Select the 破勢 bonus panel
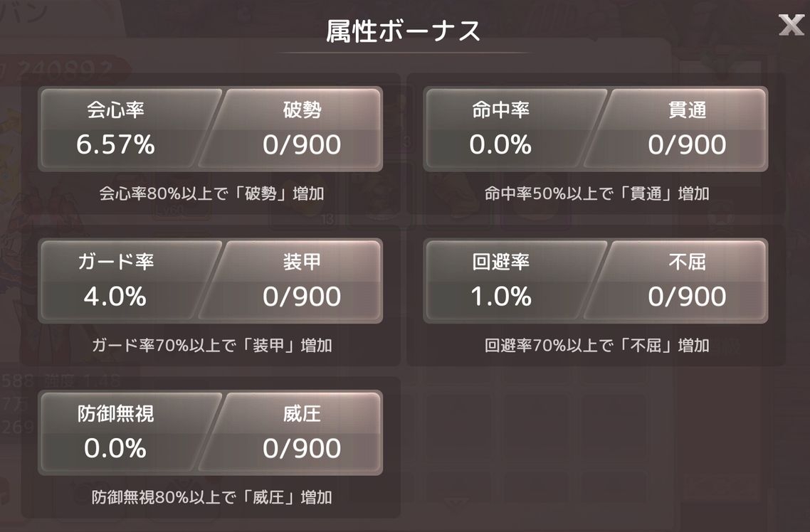 (x=301, y=129)
